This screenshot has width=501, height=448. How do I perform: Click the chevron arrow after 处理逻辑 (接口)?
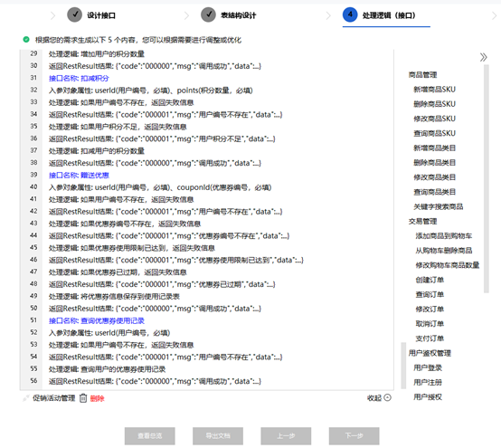495,15
